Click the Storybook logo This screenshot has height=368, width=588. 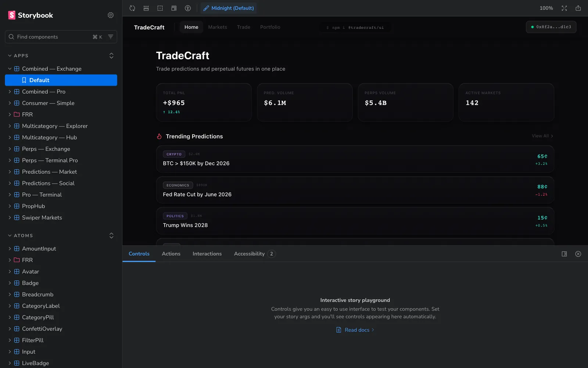[x=31, y=15]
